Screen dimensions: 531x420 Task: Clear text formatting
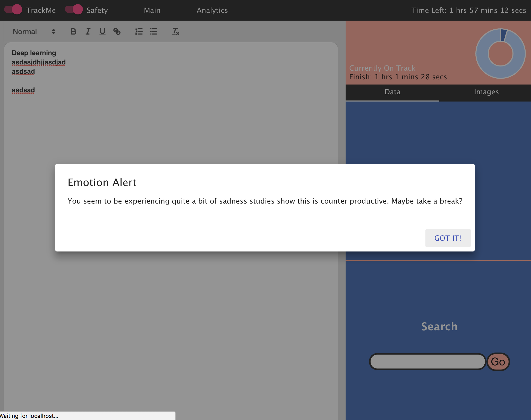176,31
